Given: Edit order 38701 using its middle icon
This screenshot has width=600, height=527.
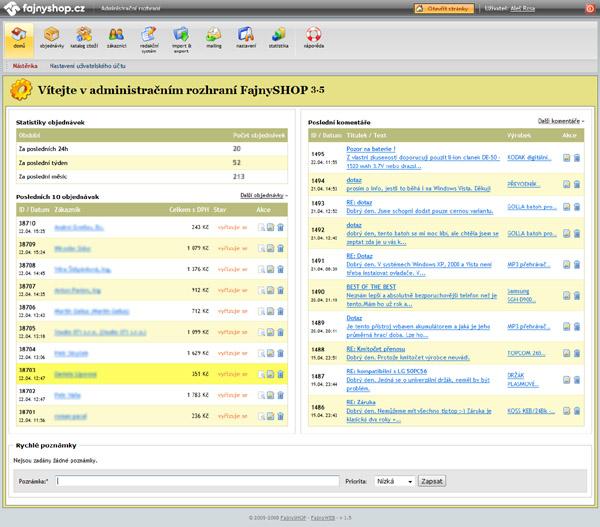Looking at the screenshot, I should (271, 416).
